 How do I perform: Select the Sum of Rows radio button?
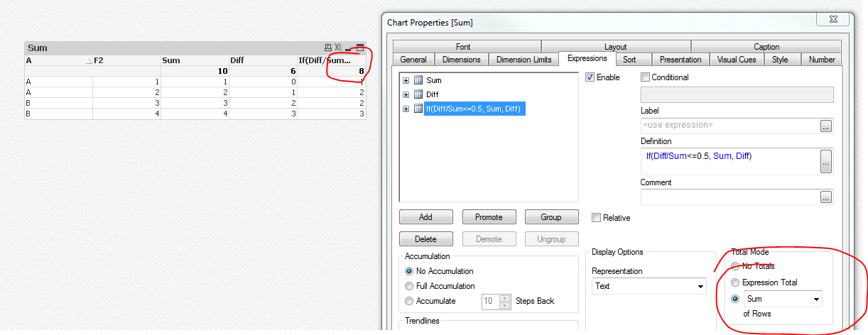735,299
